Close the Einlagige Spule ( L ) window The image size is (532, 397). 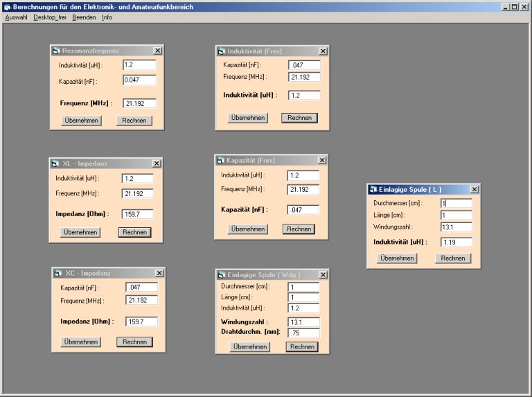coord(475,189)
